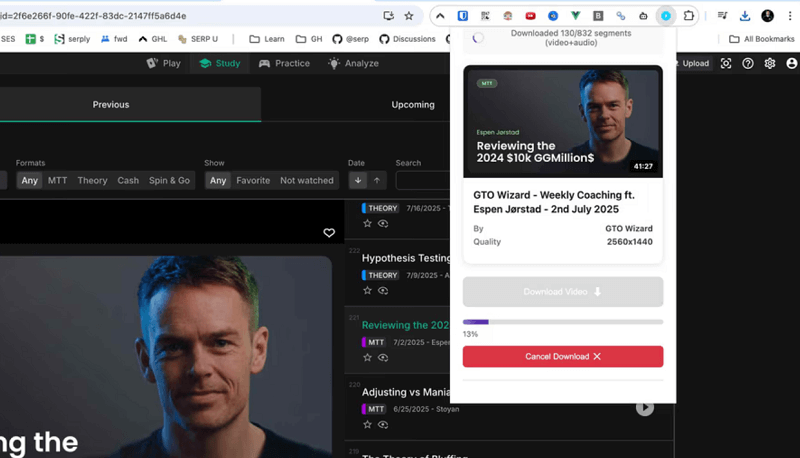Open the Extensions puzzle piece menu

tap(688, 16)
